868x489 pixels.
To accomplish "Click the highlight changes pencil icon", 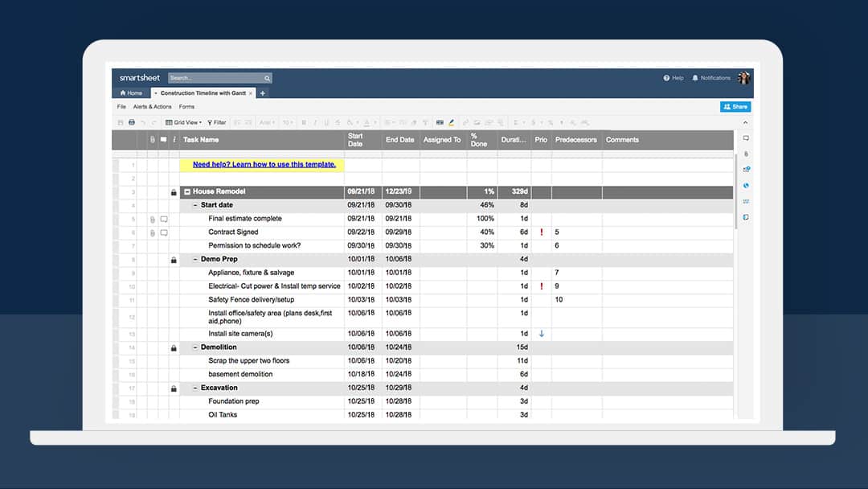I will click(x=451, y=122).
